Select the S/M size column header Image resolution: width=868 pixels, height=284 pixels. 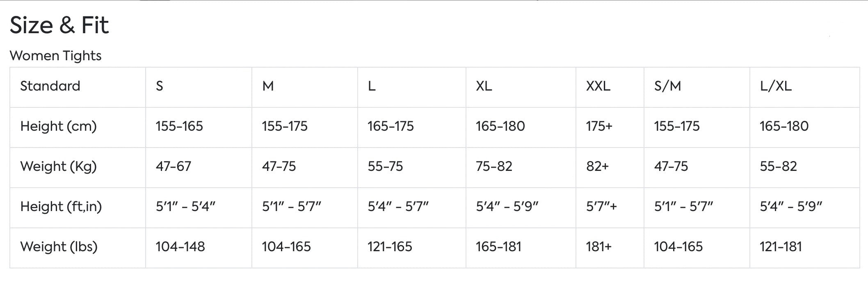(667, 86)
